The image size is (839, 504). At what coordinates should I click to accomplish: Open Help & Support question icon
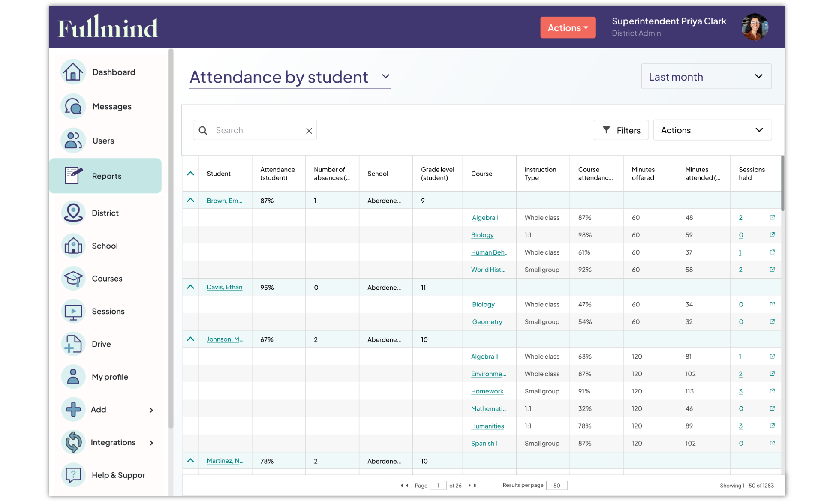tap(73, 475)
